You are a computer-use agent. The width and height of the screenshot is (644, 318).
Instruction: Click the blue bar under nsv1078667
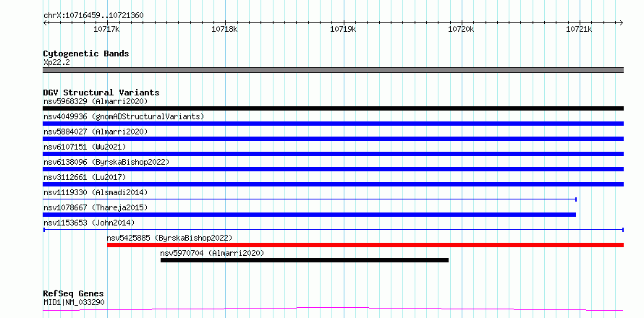click(309, 215)
